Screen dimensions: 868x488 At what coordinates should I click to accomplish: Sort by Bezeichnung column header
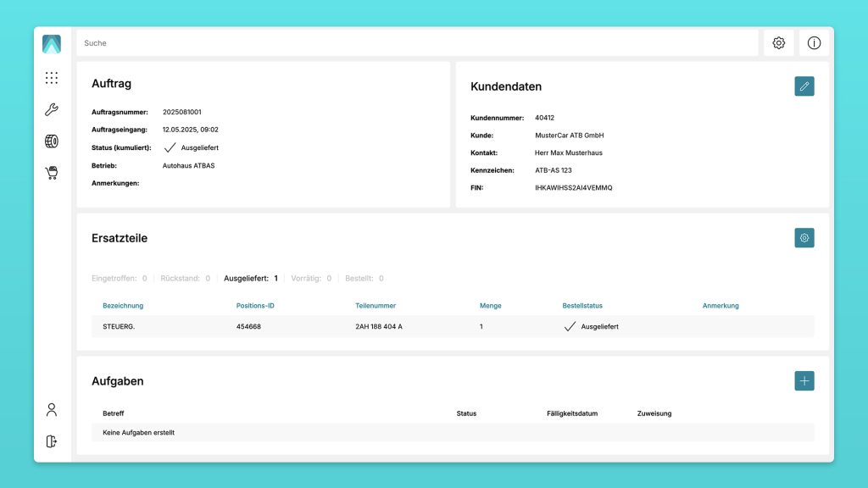click(123, 306)
